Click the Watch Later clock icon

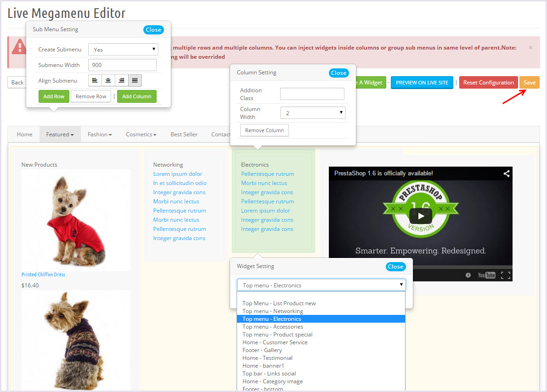pos(468,275)
